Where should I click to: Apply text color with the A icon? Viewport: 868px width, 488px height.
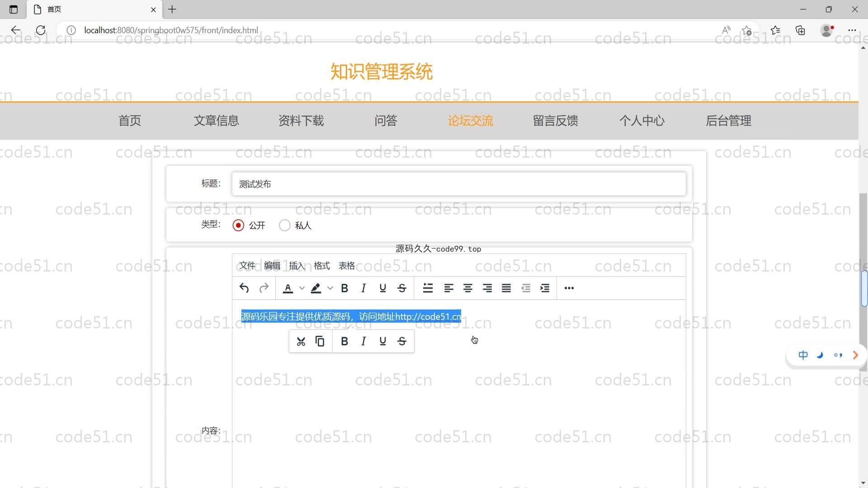pyautogui.click(x=288, y=288)
